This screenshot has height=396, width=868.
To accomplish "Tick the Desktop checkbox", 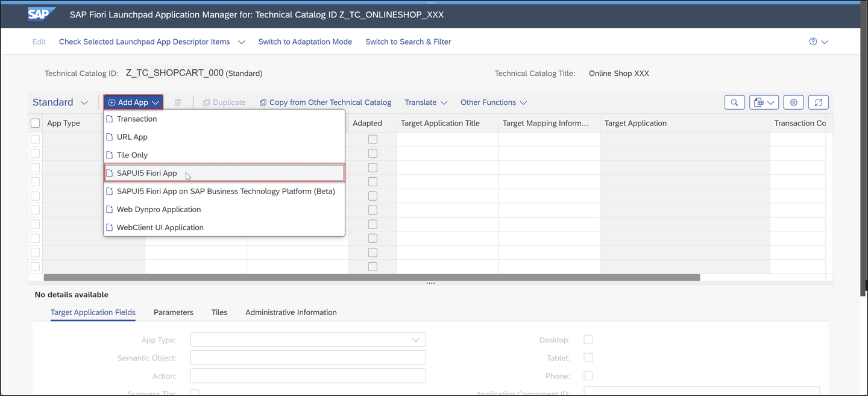I will [x=588, y=340].
